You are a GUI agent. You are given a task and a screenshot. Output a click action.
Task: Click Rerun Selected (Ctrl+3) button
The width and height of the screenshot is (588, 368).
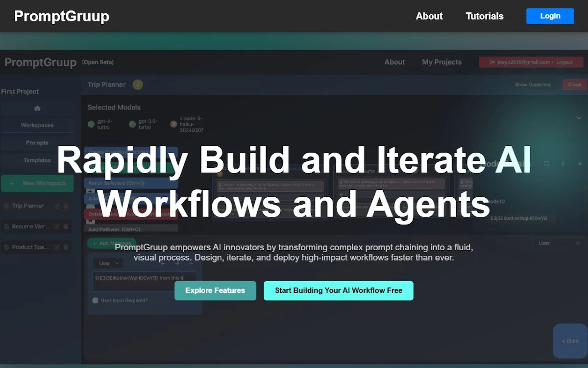[x=131, y=183]
